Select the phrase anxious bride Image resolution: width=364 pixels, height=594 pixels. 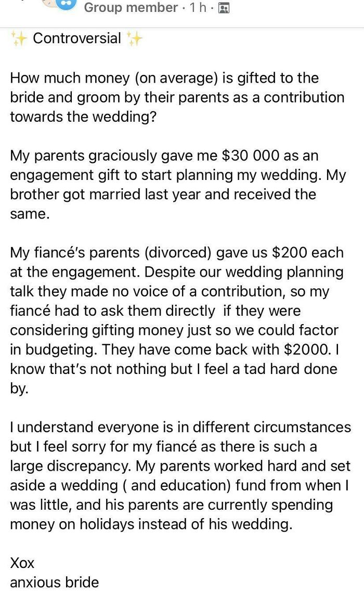[54, 583]
